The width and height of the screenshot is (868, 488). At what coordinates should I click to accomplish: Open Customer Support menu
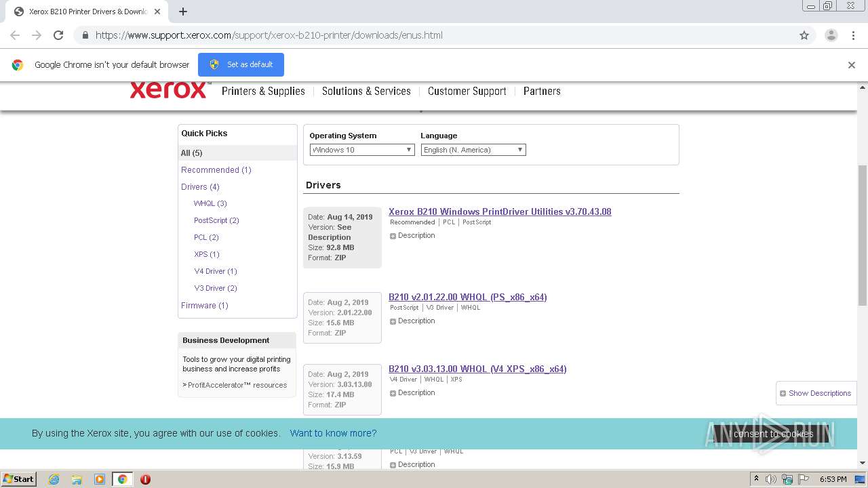(467, 91)
